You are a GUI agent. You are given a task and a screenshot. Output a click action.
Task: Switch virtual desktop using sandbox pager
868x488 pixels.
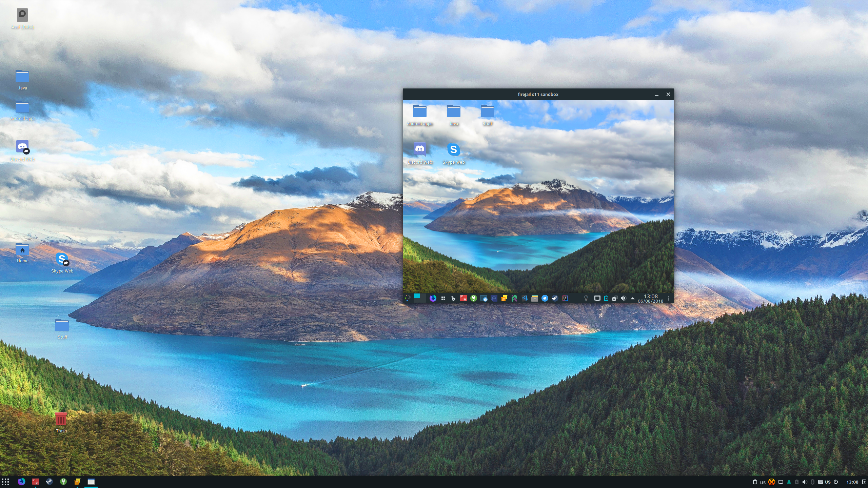coord(420,298)
